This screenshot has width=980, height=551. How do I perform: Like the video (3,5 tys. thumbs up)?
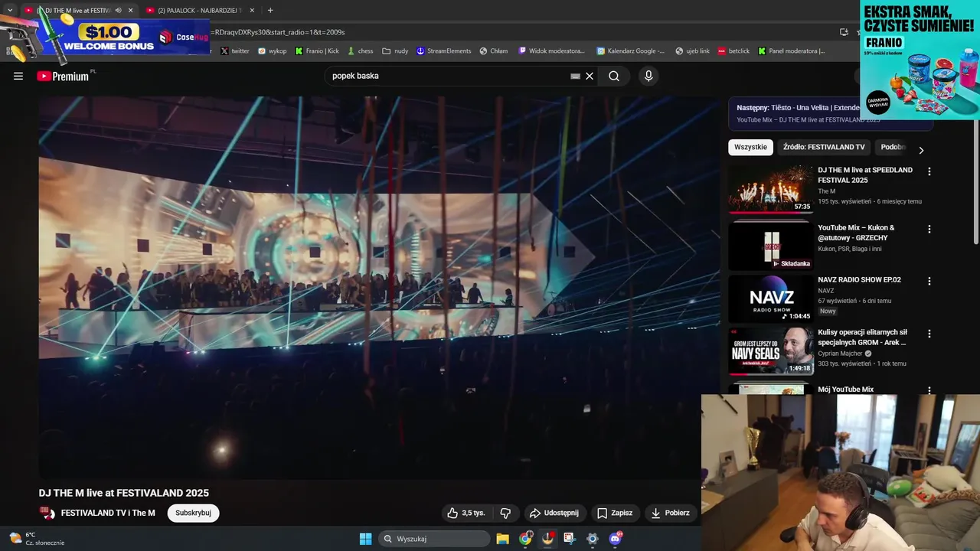click(x=467, y=513)
